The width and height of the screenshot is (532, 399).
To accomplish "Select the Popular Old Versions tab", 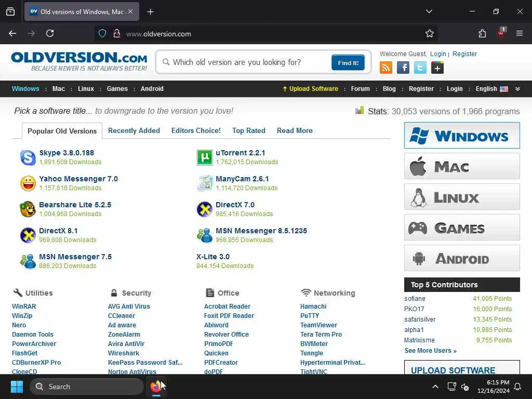I will 62,131.
